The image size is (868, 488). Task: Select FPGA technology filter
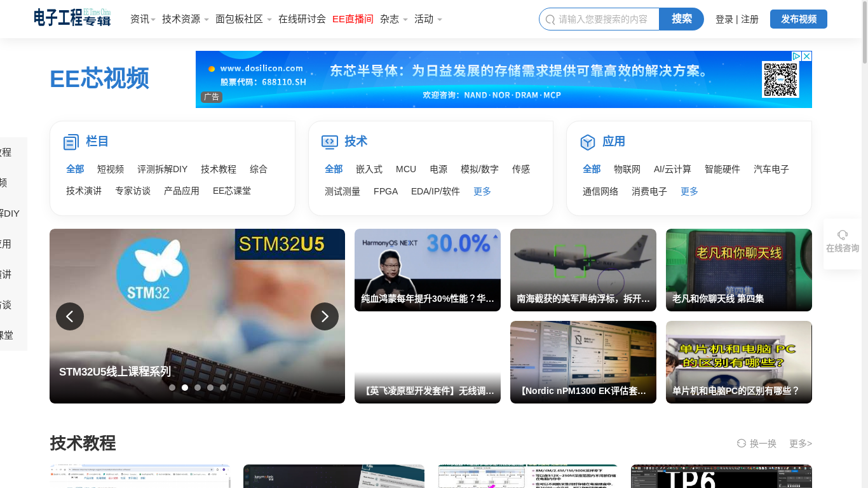[386, 191]
